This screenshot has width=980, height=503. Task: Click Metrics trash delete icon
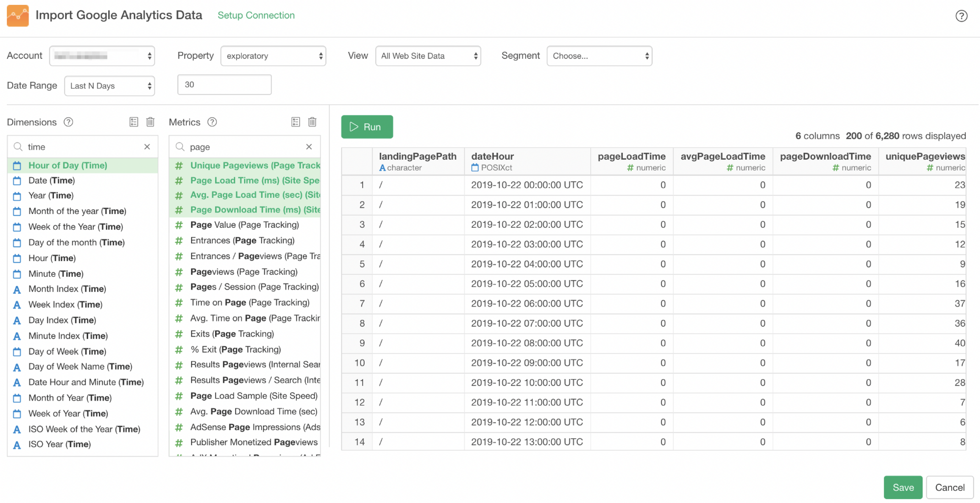click(312, 122)
